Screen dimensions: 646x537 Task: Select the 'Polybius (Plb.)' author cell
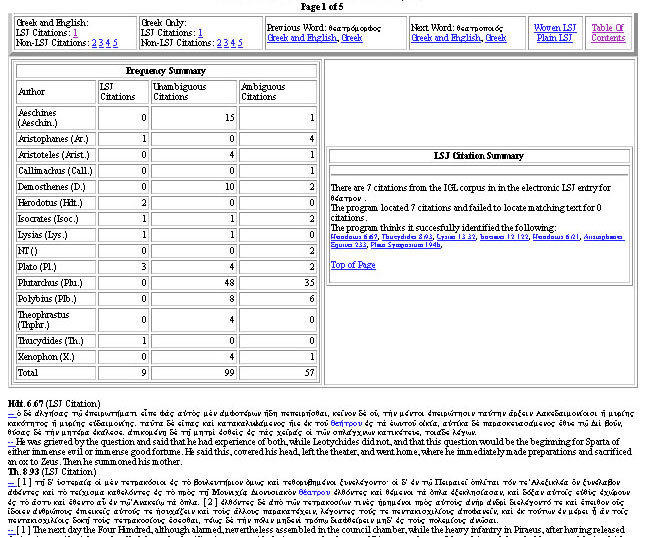click(x=56, y=299)
